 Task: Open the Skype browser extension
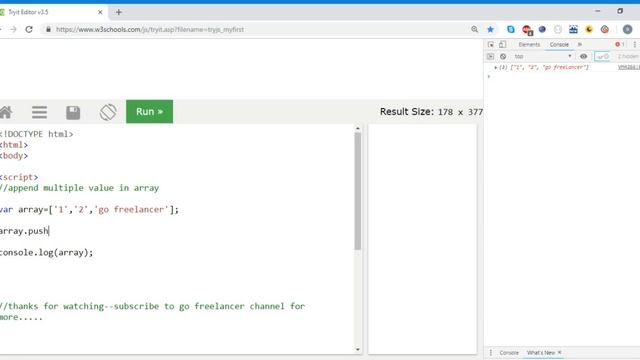pos(511,29)
